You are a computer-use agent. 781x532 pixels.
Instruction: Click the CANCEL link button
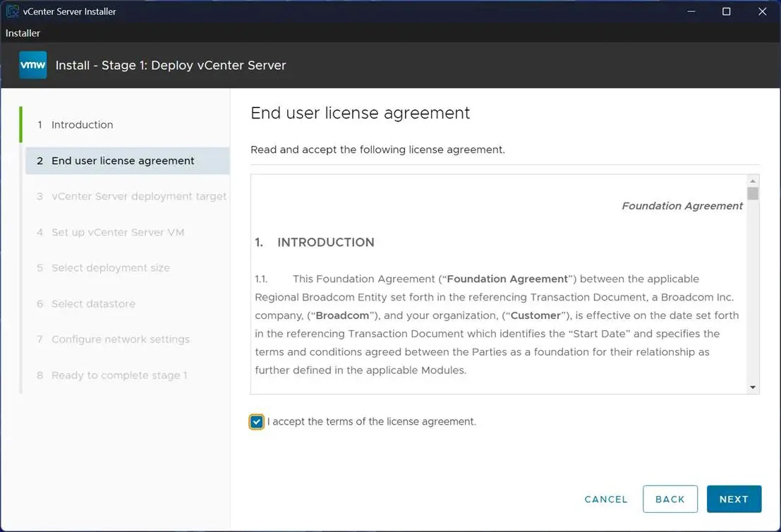605,499
